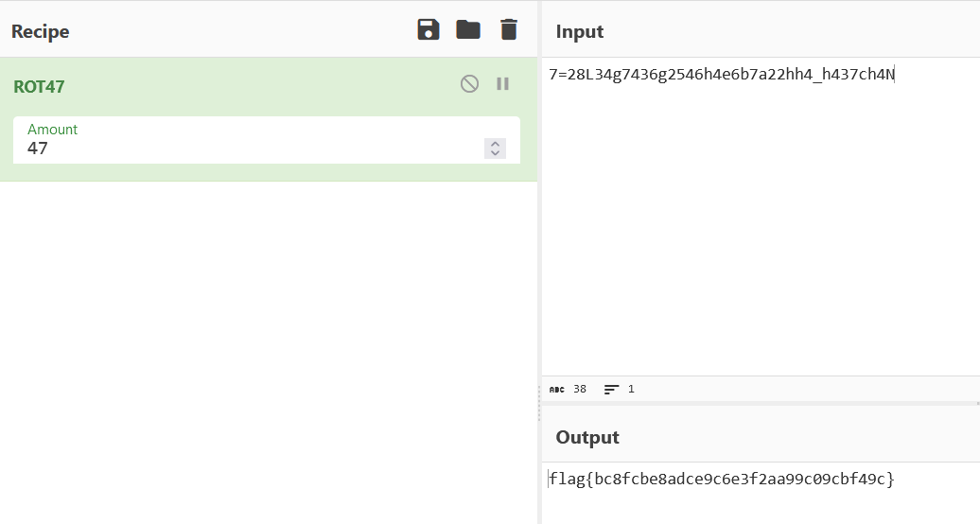Toggle the breakpoint pause icon on ROT47
This screenshot has height=524, width=980.
(503, 84)
